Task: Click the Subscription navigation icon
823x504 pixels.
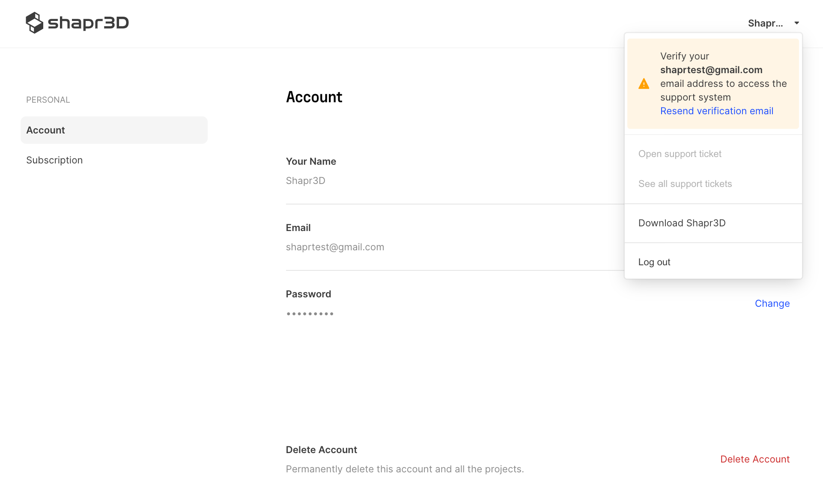Action: tap(54, 160)
